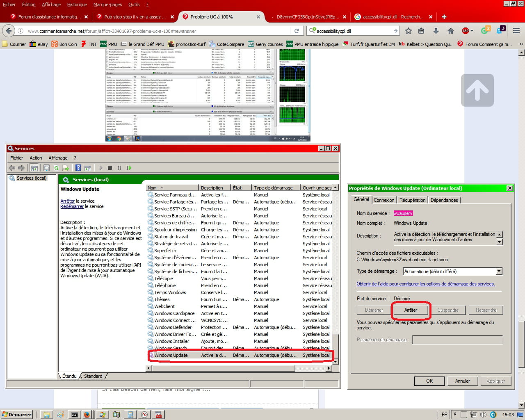
Task: Click the Redémarrer le service link
Action: pyautogui.click(x=72, y=206)
